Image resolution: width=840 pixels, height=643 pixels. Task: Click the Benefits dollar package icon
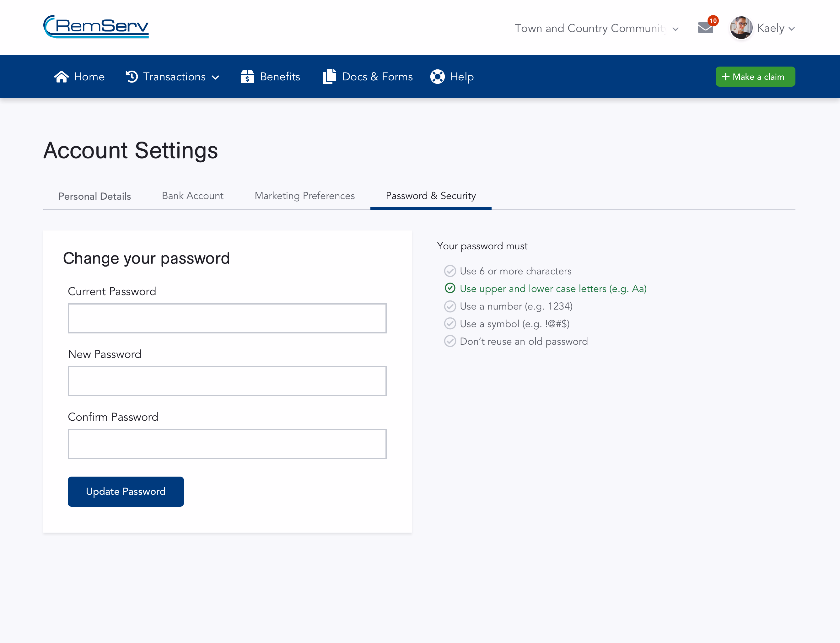(248, 76)
